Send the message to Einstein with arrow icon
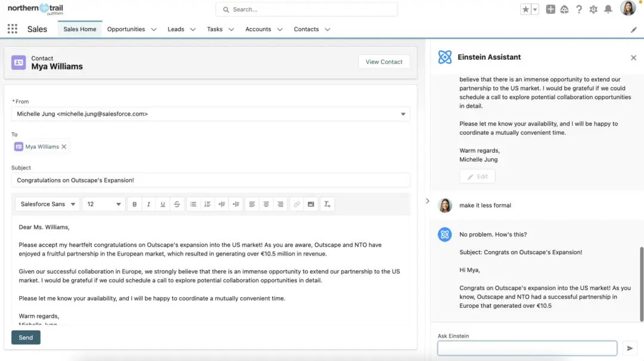 (630, 348)
